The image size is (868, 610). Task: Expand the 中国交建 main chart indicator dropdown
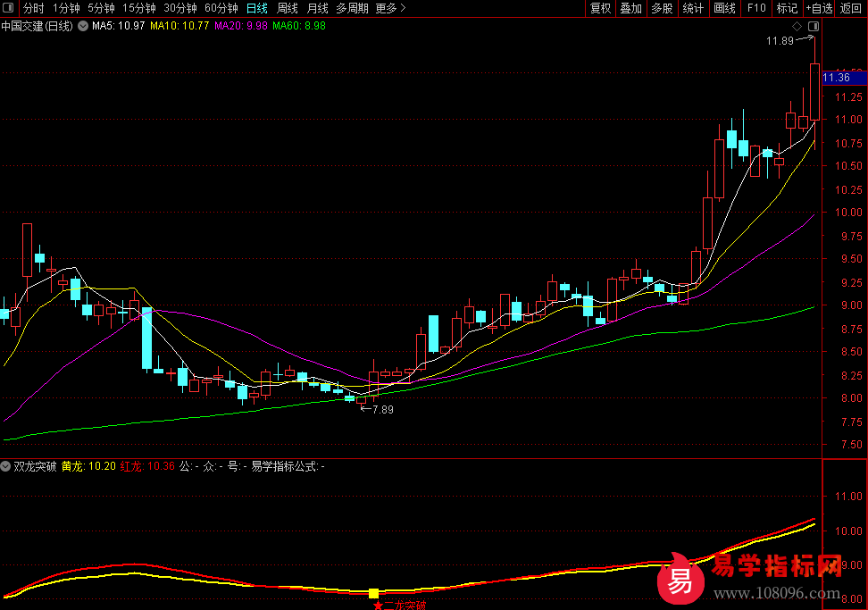(83, 26)
